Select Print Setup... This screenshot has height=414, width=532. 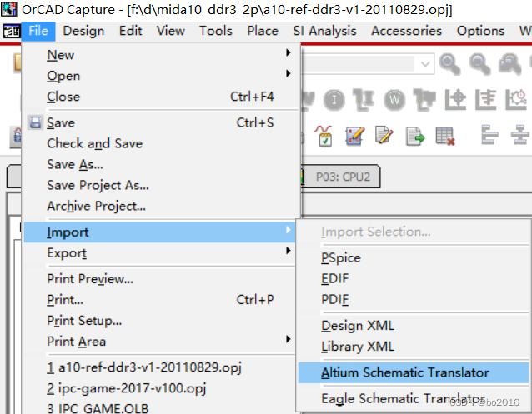159,321
